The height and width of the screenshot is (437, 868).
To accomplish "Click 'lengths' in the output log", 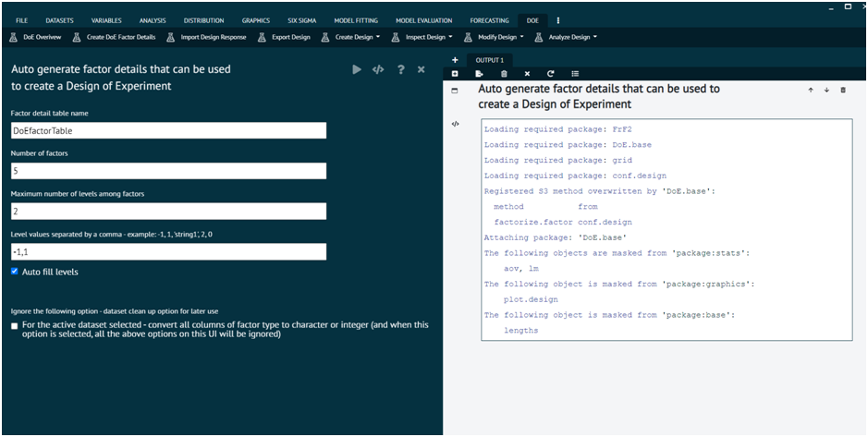I will 521,331.
